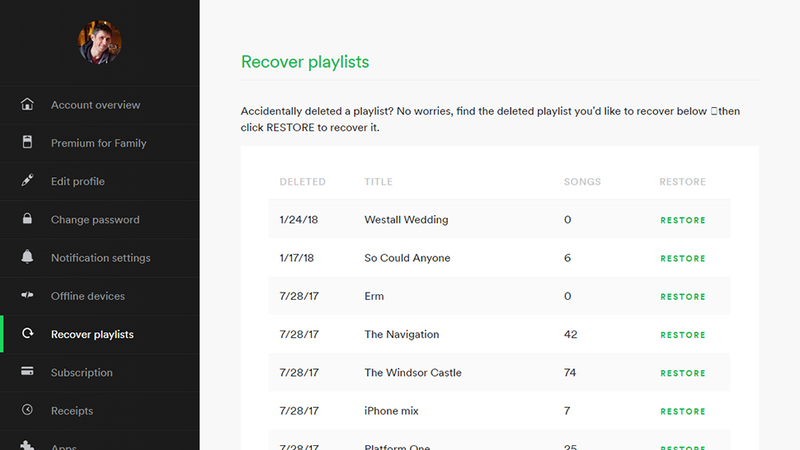This screenshot has width=800, height=450.
Task: Restore The Navigation playlist
Action: (x=683, y=335)
